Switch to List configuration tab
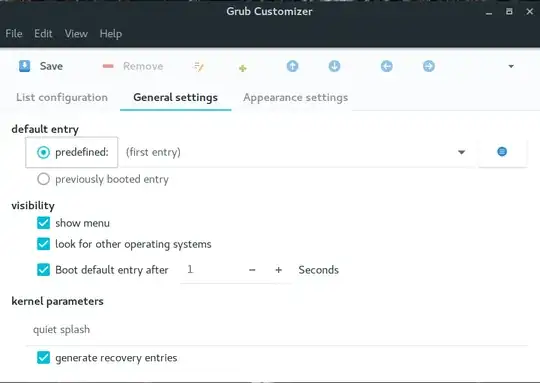 (x=62, y=97)
